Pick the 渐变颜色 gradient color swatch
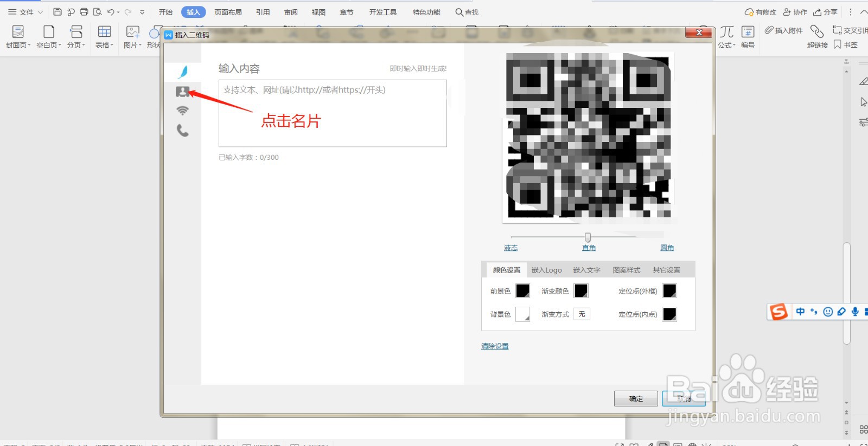Viewport: 868px width, 446px height. (x=581, y=291)
